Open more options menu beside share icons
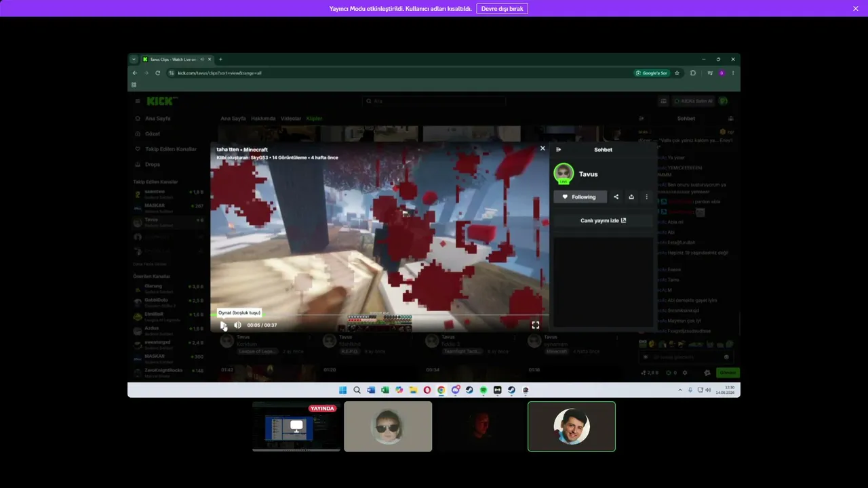Viewport: 868px width, 488px height. (x=646, y=197)
